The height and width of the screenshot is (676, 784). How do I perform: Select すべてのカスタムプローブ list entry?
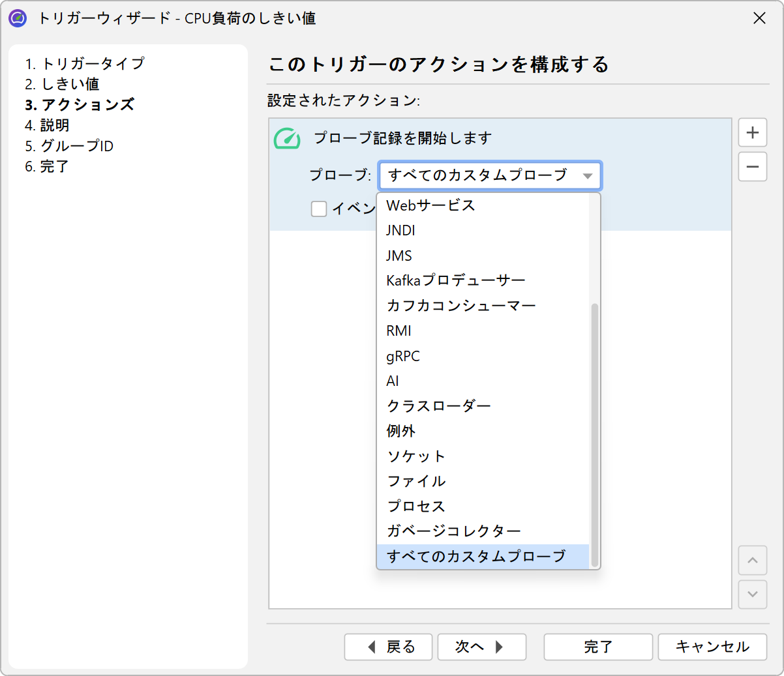point(476,557)
